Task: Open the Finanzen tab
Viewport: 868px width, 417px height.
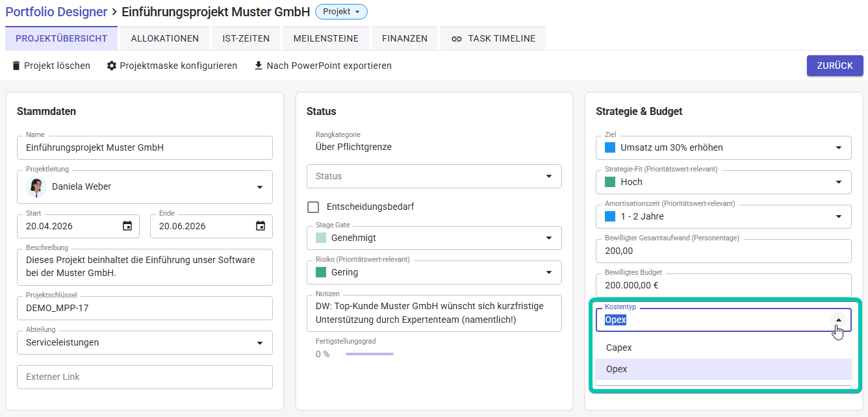Action: [404, 38]
